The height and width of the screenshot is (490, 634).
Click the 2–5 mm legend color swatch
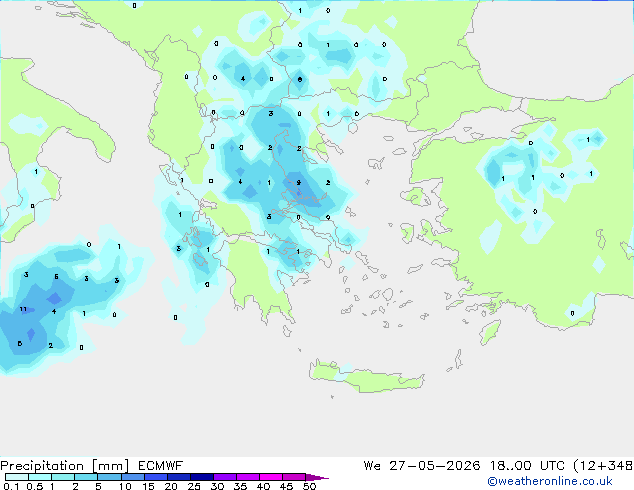[x=86, y=477]
